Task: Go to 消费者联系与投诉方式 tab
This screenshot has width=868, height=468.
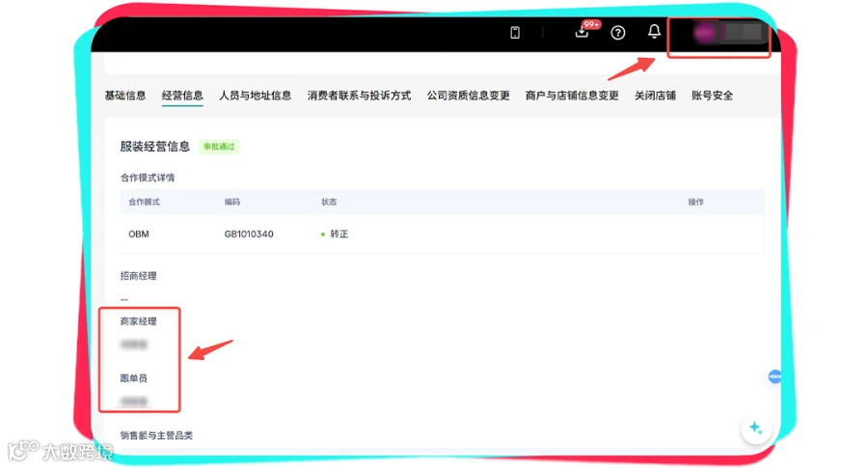Action: [359, 96]
